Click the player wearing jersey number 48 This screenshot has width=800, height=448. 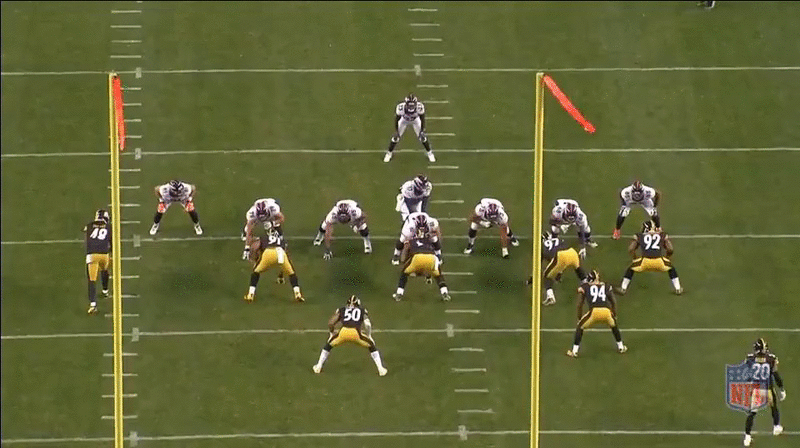[x=98, y=261]
